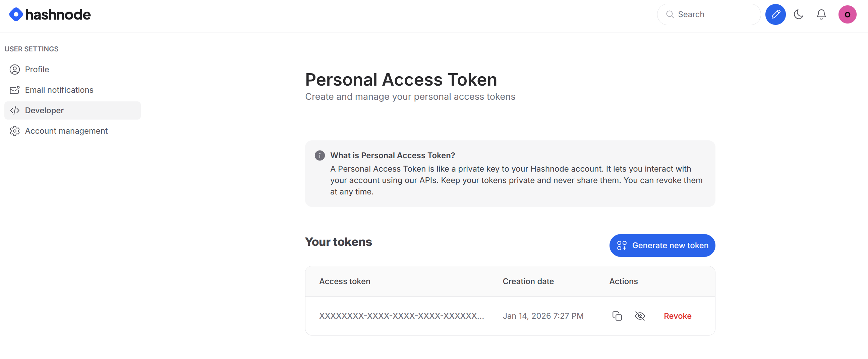This screenshot has height=359, width=868.
Task: Open the profile avatar menu
Action: point(848,14)
